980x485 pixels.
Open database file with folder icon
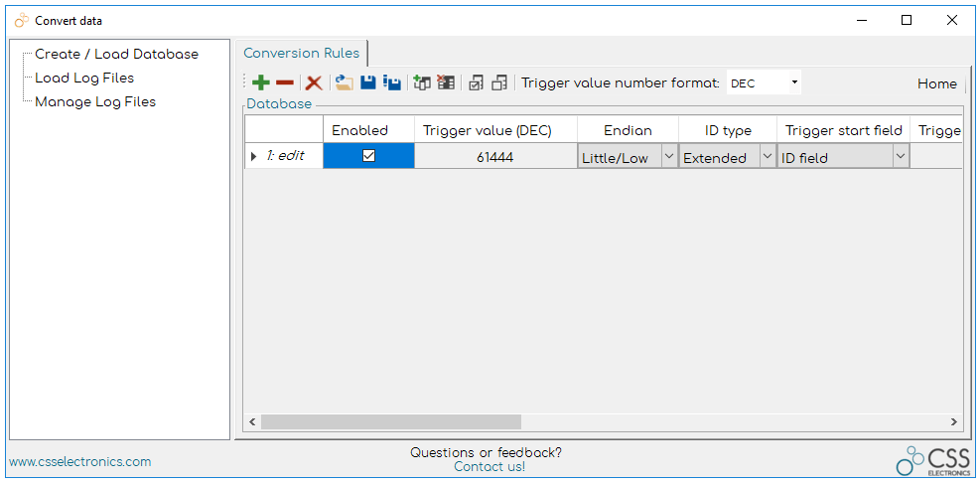click(x=345, y=82)
